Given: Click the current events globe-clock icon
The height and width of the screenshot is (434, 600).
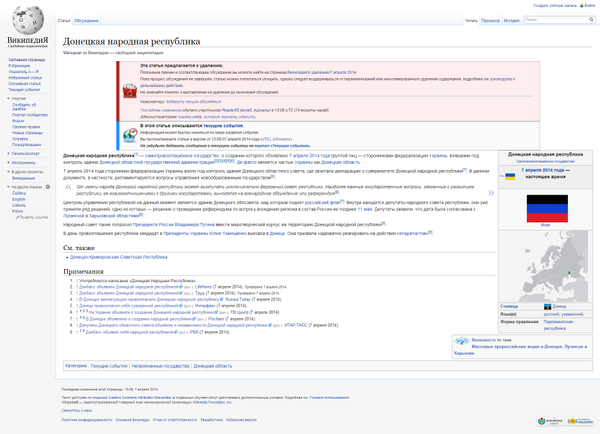Looking at the screenshot, I should (x=128, y=133).
